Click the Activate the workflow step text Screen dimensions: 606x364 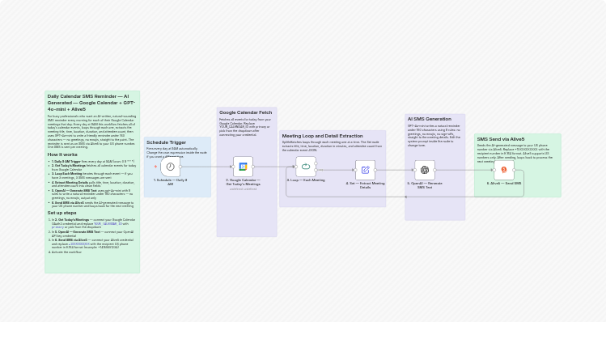click(66, 252)
